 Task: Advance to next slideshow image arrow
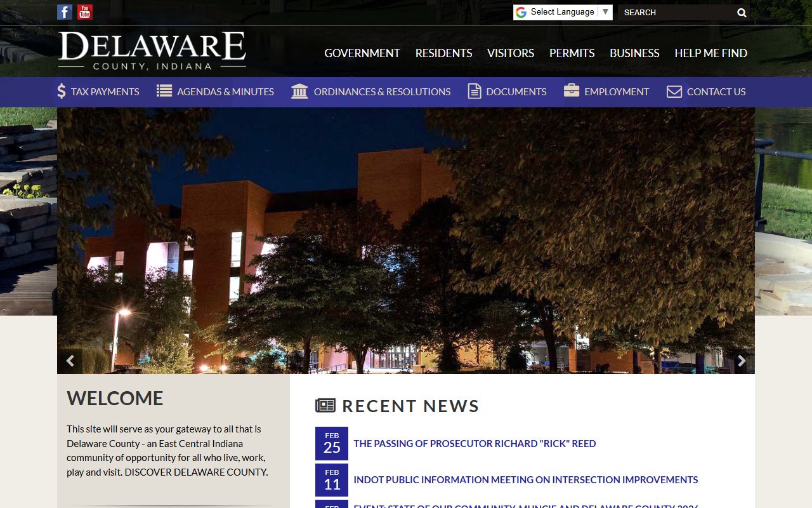tap(742, 361)
